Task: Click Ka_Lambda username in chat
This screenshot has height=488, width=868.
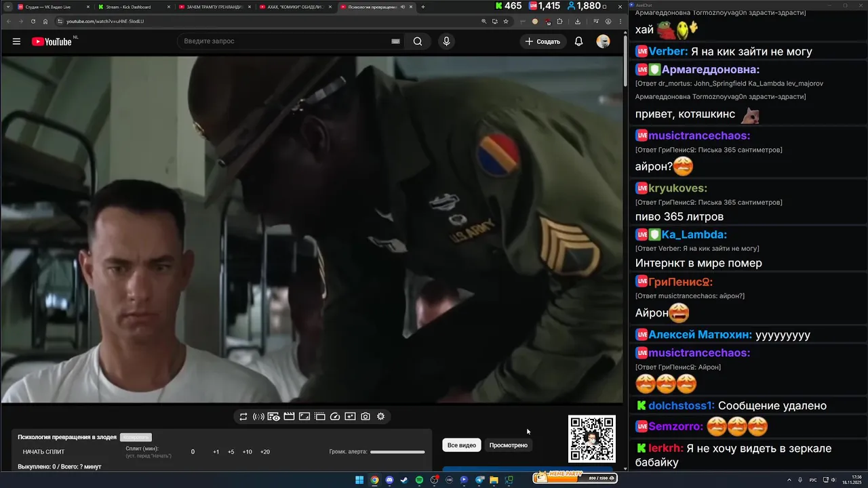Action: (694, 235)
